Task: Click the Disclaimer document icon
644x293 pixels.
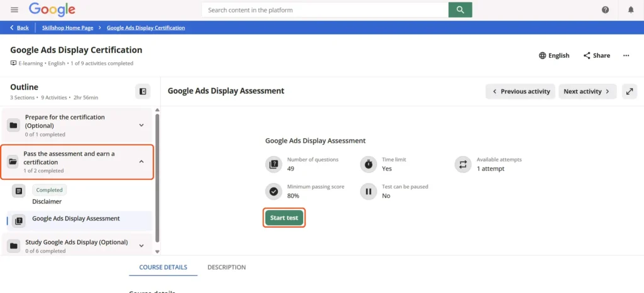Action: coord(18,191)
